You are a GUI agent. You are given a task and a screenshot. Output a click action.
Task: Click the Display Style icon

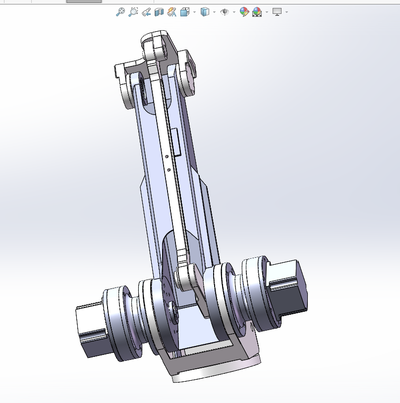point(205,12)
